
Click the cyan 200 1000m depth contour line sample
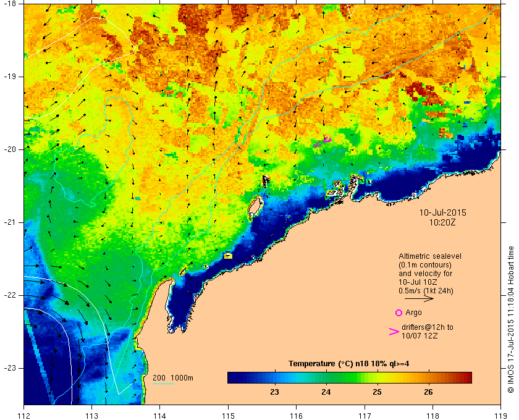coord(163,384)
